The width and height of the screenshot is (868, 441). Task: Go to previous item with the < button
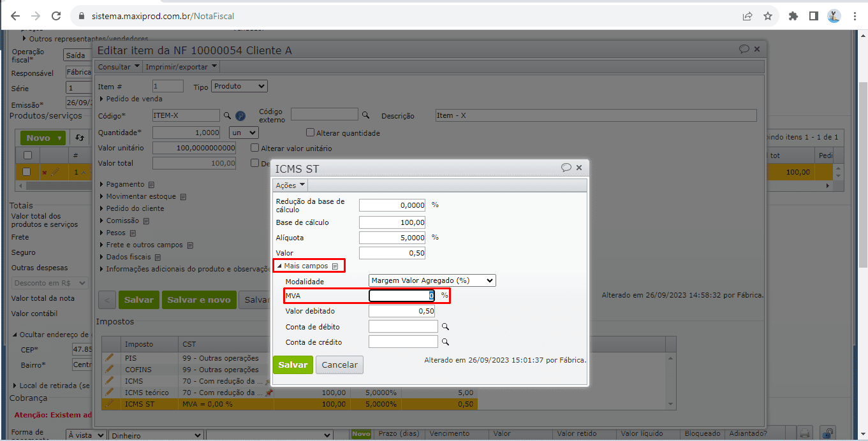click(x=108, y=300)
